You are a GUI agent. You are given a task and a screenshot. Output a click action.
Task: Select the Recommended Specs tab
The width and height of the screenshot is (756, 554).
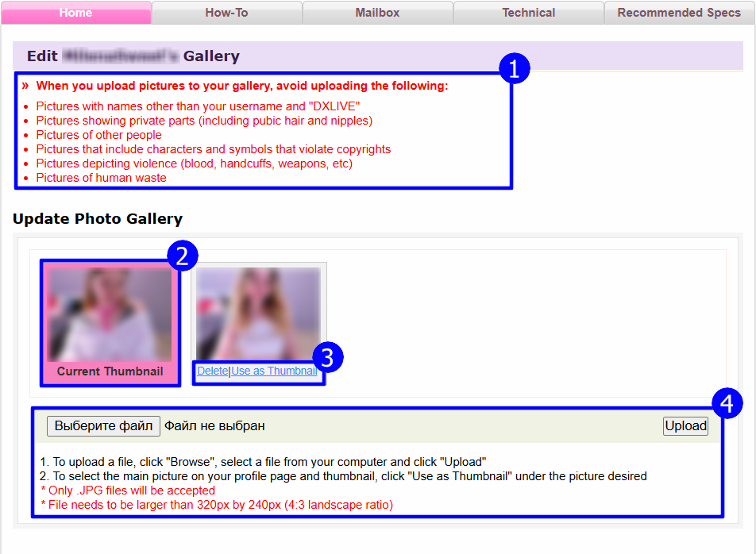point(678,13)
